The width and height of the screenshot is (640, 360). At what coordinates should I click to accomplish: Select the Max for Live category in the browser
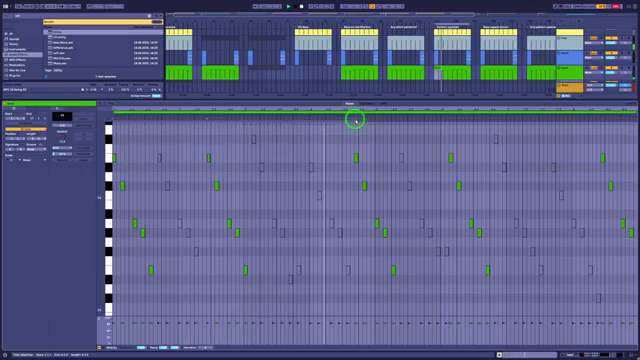[x=17, y=70]
